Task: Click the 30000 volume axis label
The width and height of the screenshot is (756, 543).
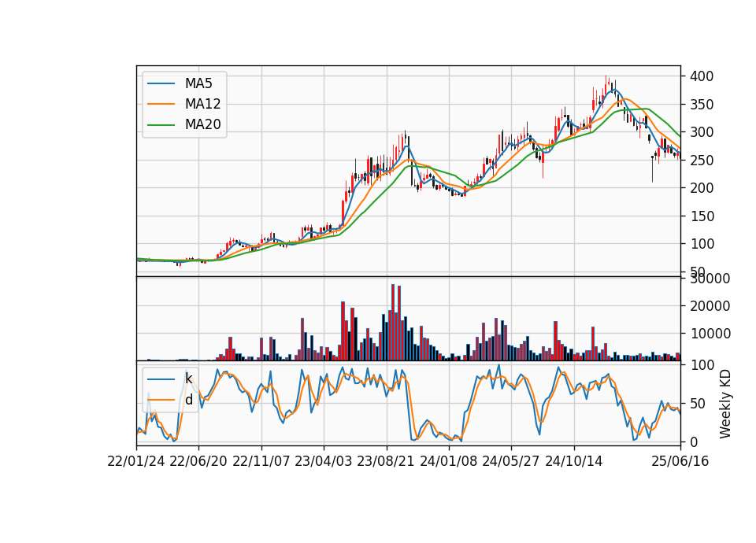Action: 710,279
